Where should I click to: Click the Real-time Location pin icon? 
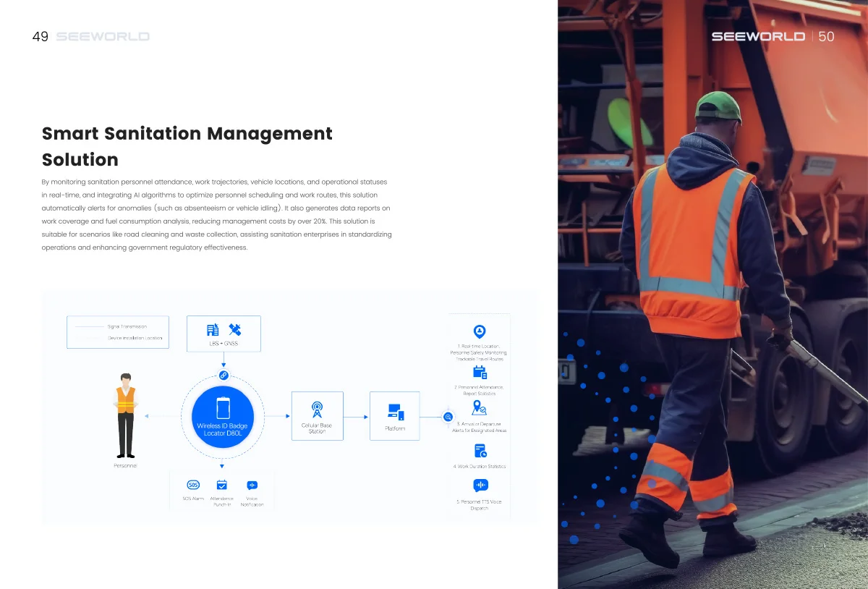(x=479, y=331)
